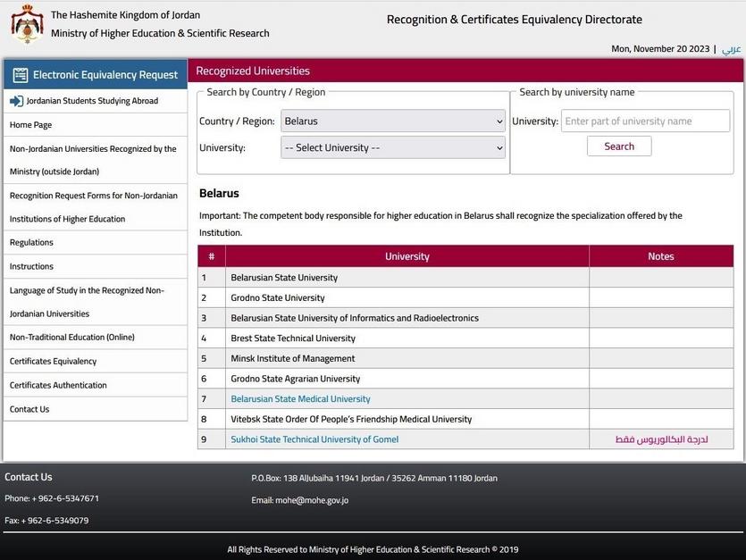
Task: Open the Certificates Equivalency page
Action: [53, 361]
